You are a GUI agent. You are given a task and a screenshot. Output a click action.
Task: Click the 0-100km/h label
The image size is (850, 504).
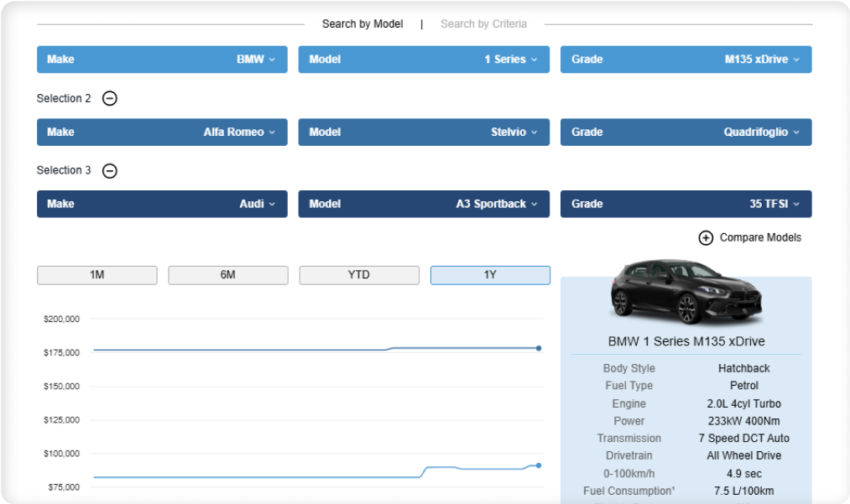pyautogui.click(x=628, y=474)
